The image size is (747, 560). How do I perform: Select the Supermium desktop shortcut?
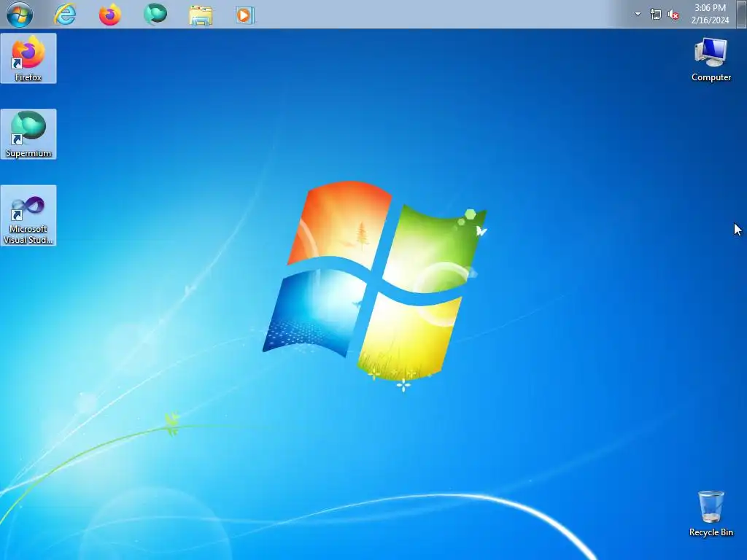[28, 134]
